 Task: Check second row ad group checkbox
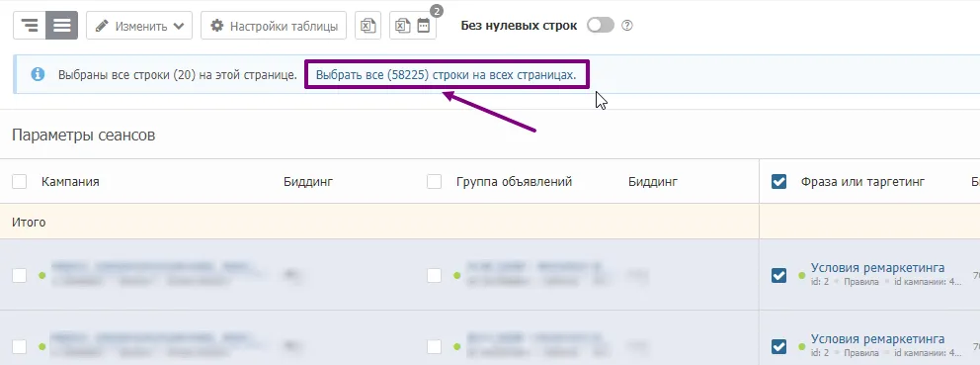tap(434, 346)
